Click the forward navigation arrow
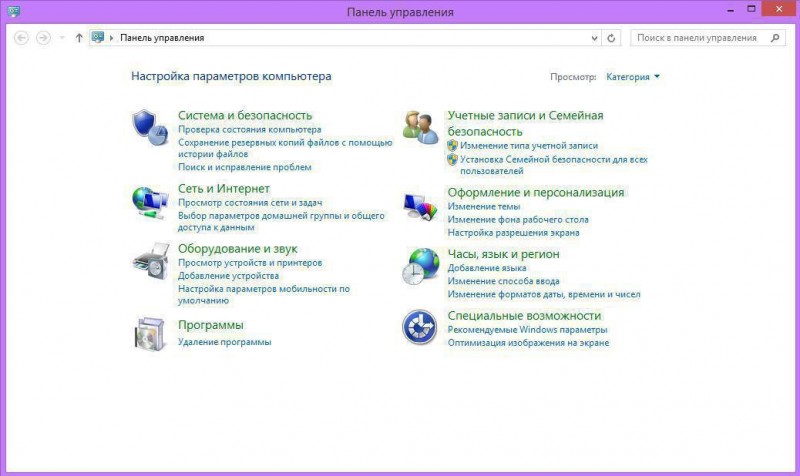The width and height of the screenshot is (800, 476). pyautogui.click(x=43, y=38)
